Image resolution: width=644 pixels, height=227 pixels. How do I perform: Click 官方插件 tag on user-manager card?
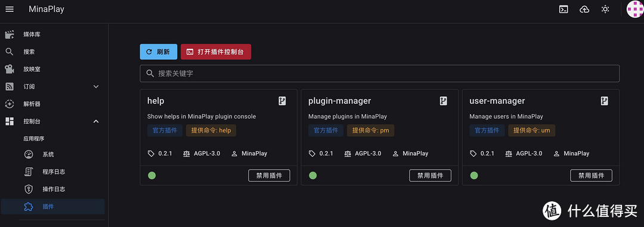[x=487, y=130]
